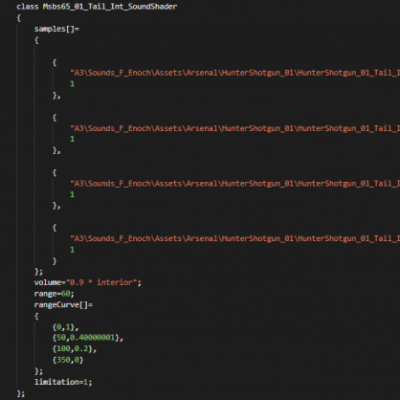Click the value 60 in range=60
400x400 pixels.
[66, 294]
